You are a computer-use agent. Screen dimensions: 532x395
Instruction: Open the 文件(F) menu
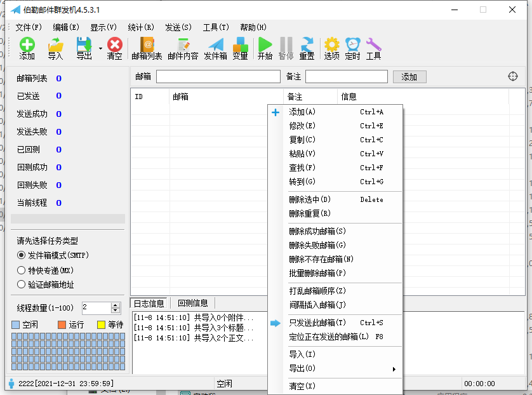tap(29, 27)
